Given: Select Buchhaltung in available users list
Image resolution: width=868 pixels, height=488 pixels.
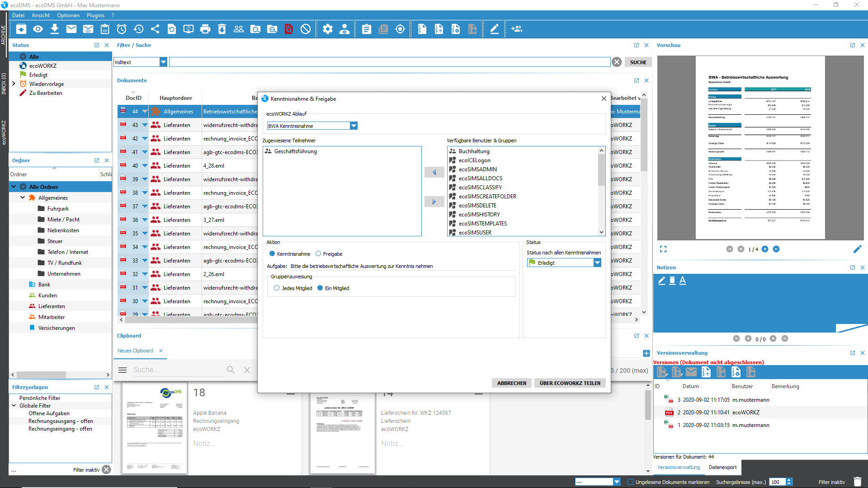Looking at the screenshot, I should [474, 151].
